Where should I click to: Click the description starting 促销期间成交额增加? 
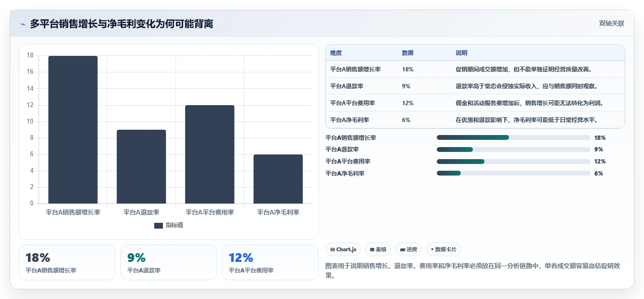pos(523,69)
